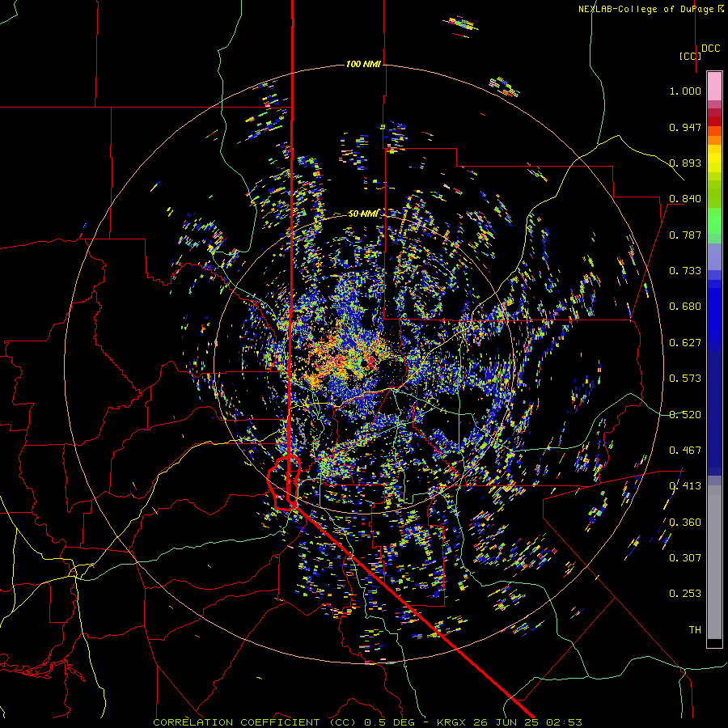The image size is (728, 728).
Task: Click the 0.307 value on color scale
Action: pos(685,558)
